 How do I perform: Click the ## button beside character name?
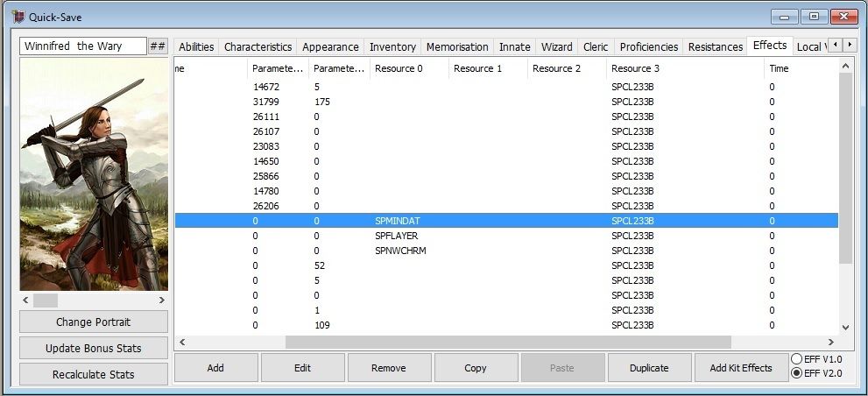point(158,46)
